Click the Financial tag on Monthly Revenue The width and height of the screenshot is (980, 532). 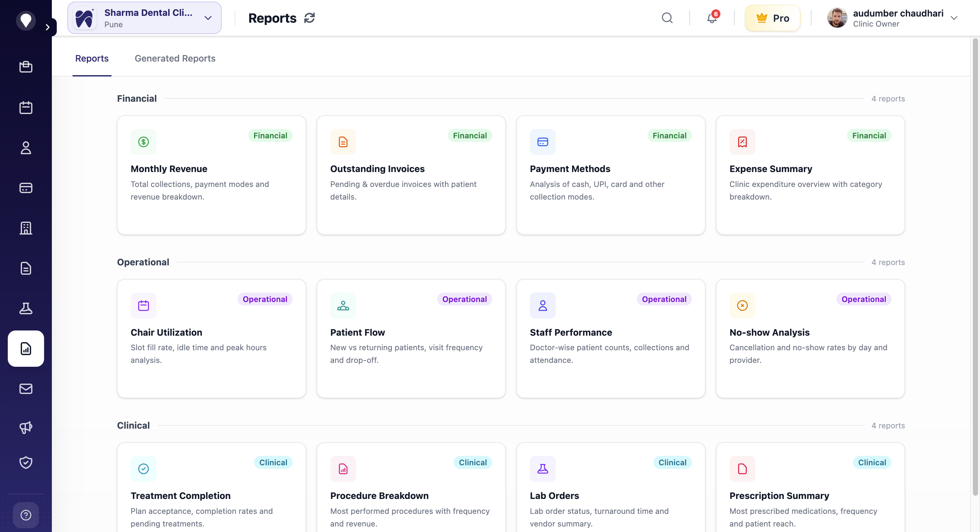pyautogui.click(x=270, y=136)
